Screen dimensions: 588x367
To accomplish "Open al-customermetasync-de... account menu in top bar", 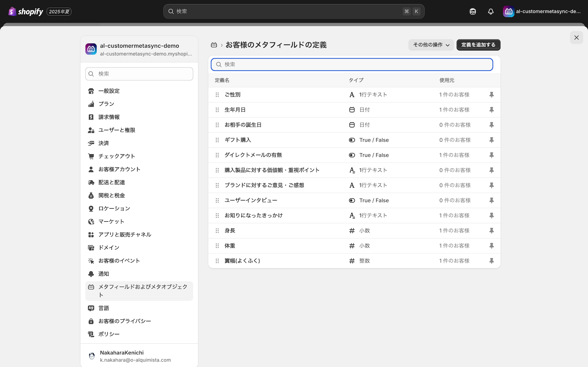I will coord(542,11).
